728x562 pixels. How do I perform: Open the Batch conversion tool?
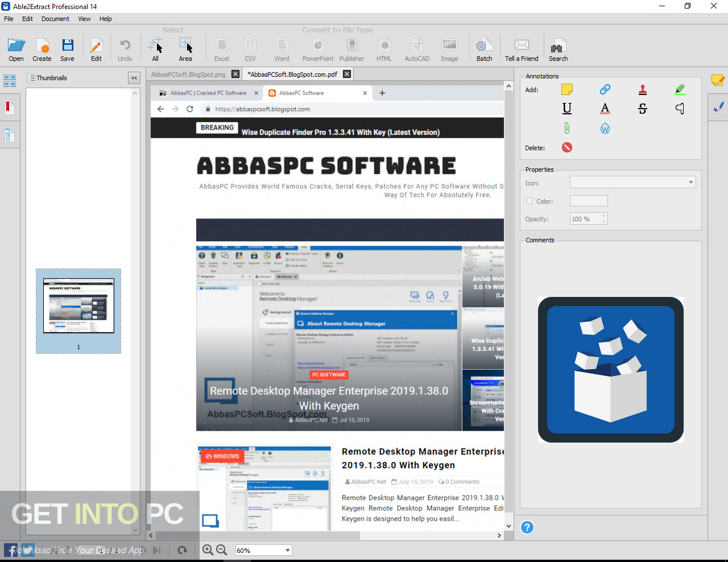484,46
